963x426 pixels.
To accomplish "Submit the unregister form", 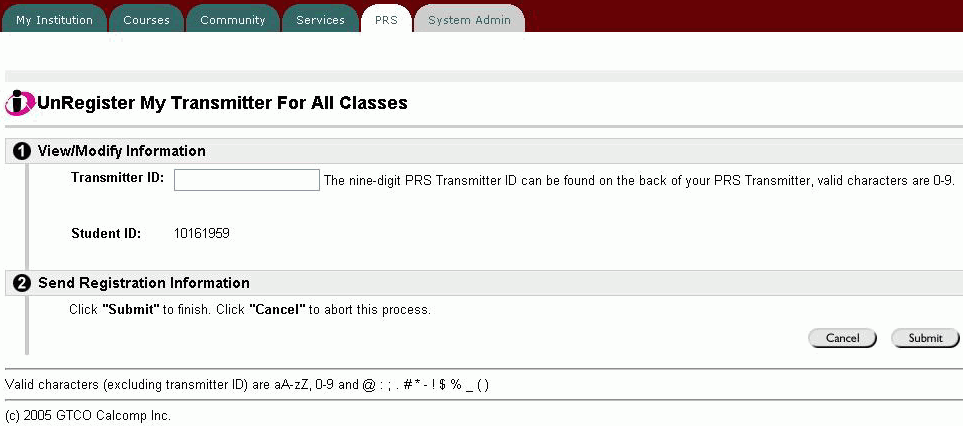I will 925,338.
